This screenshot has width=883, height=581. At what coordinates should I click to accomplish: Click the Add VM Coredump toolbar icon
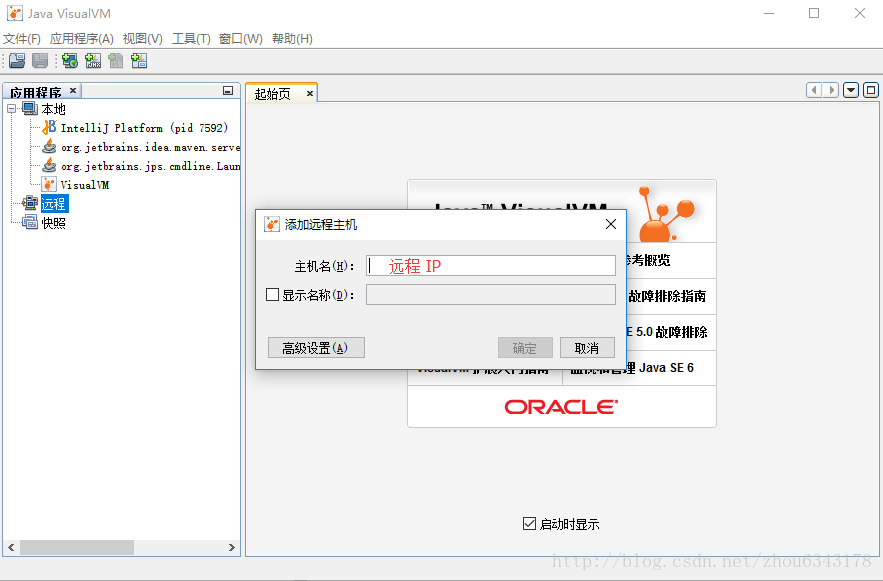115,61
